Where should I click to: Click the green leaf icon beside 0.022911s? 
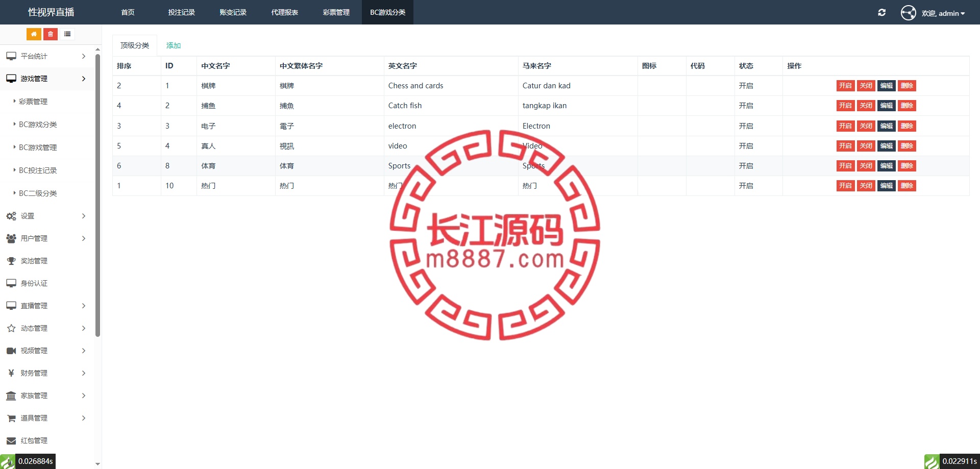coord(932,461)
